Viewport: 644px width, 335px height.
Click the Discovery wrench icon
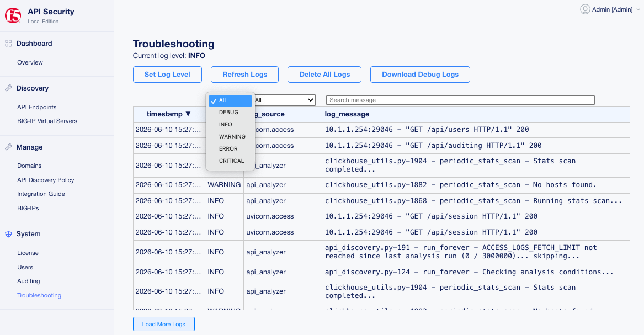[x=8, y=88]
